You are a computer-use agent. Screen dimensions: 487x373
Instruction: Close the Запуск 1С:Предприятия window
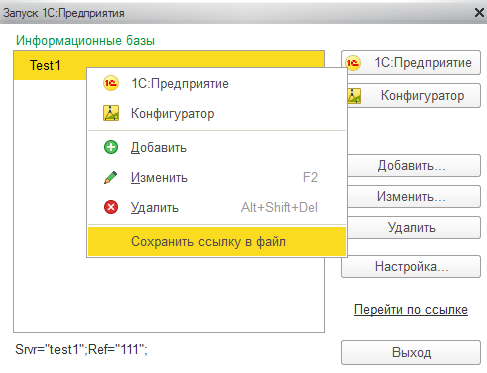click(479, 13)
